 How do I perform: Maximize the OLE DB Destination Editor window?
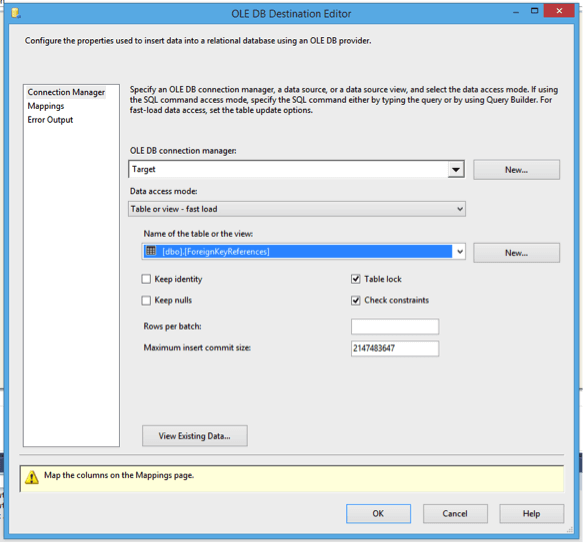pos(534,11)
